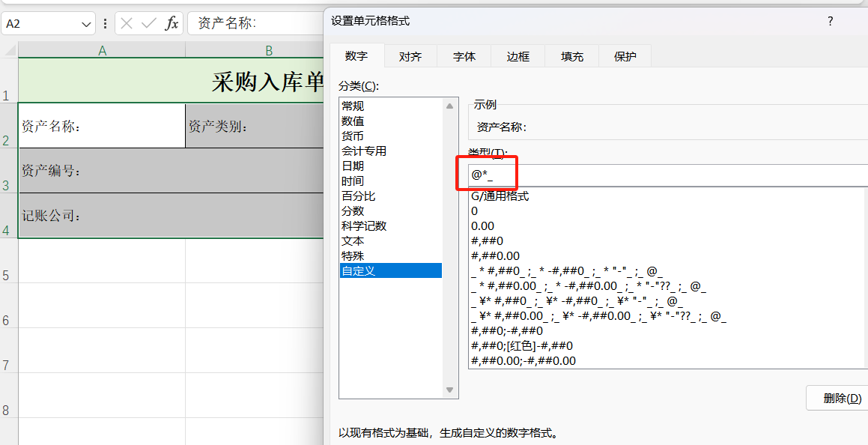Select 文本 in the category list
This screenshot has width=868, height=445.
(x=351, y=240)
